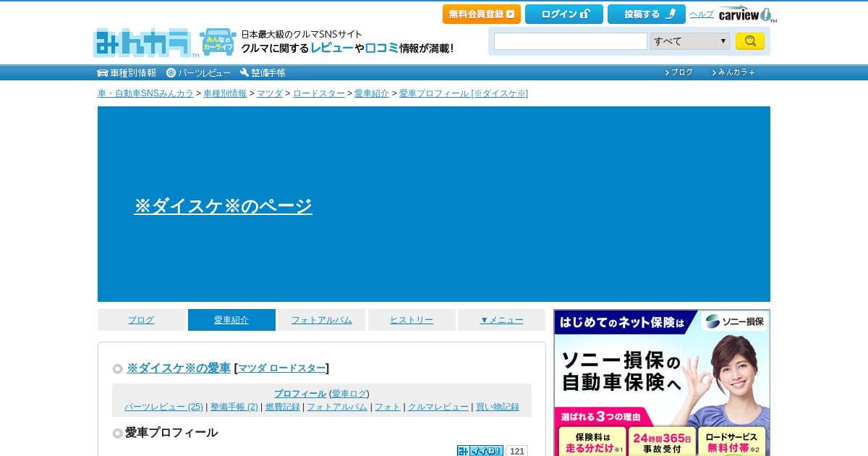Open パーツレビュー (25) link

coord(163,407)
